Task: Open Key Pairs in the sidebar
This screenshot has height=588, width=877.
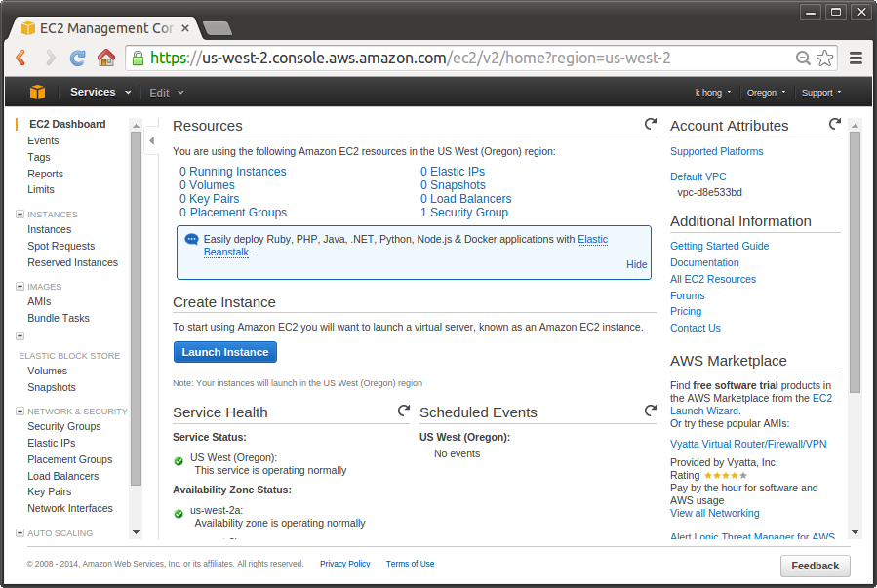Action: click(49, 491)
